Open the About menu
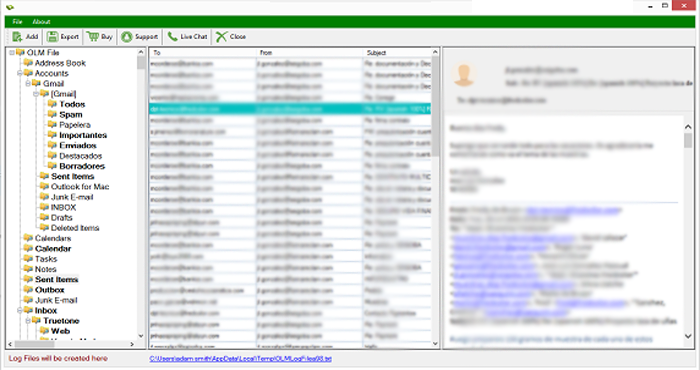 [41, 21]
